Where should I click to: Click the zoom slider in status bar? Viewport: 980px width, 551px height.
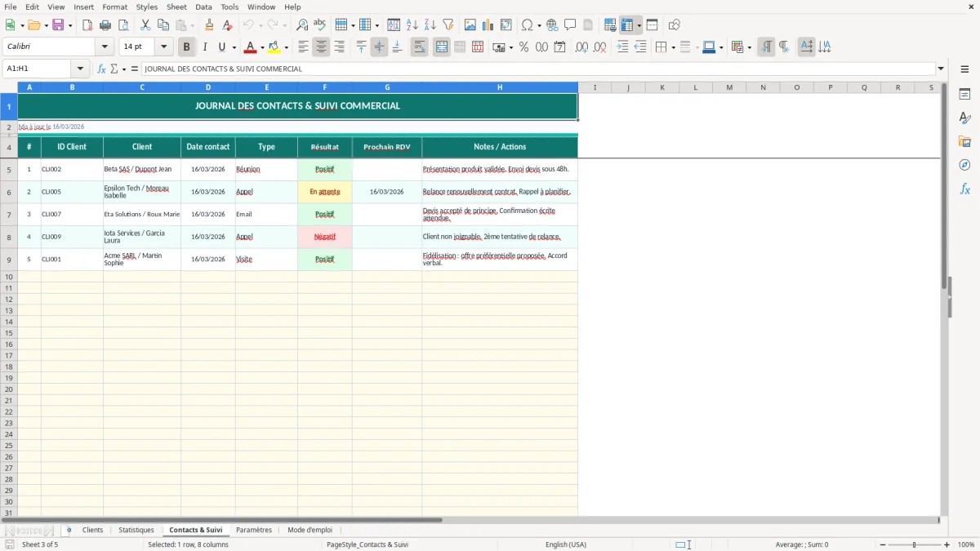tap(914, 544)
